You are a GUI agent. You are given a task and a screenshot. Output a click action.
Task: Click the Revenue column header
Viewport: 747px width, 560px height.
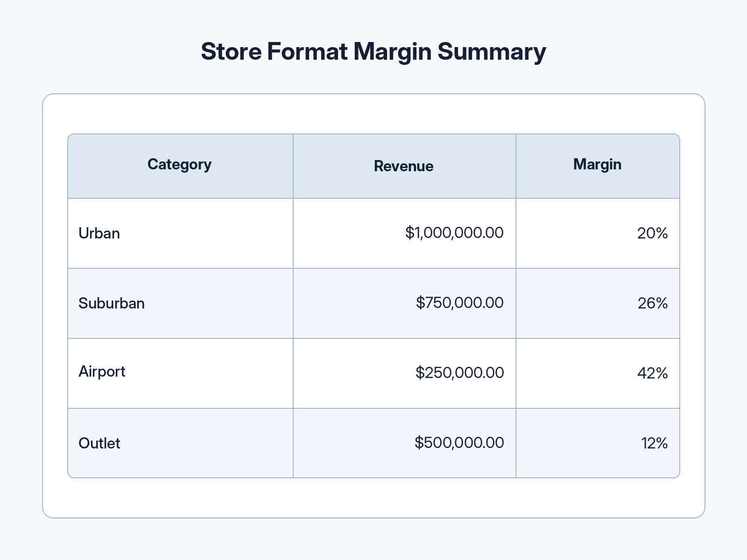click(x=404, y=166)
